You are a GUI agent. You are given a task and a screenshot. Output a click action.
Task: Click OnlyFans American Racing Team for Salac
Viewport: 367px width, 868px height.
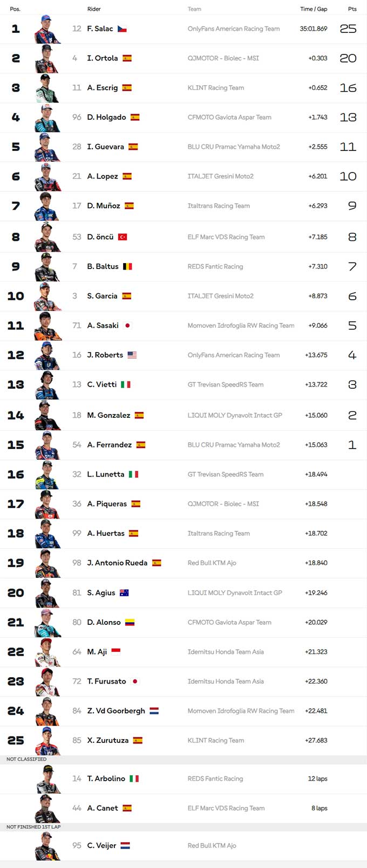tap(234, 29)
